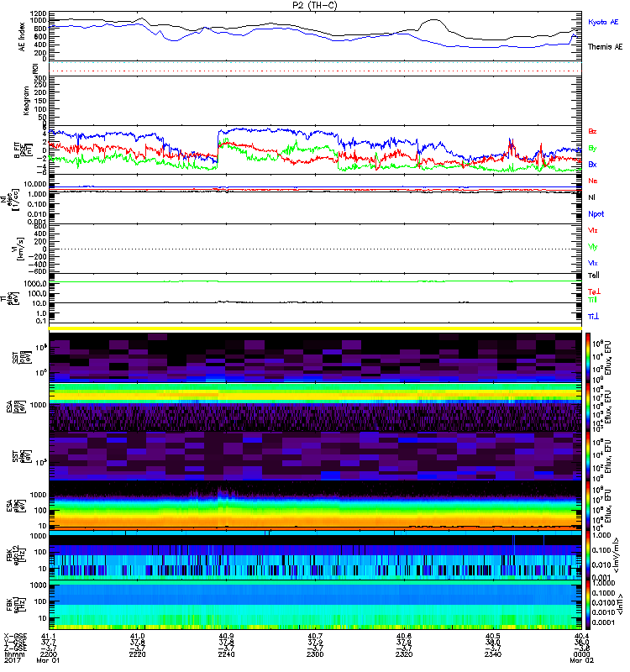Click the '40.4' X-GSE position value

581,636
